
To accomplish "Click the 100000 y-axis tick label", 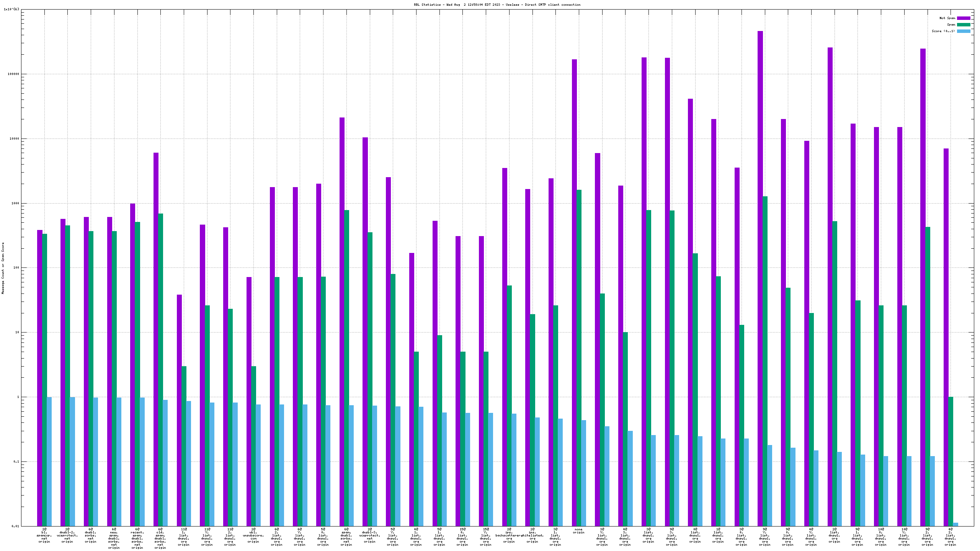I will 14,74.
